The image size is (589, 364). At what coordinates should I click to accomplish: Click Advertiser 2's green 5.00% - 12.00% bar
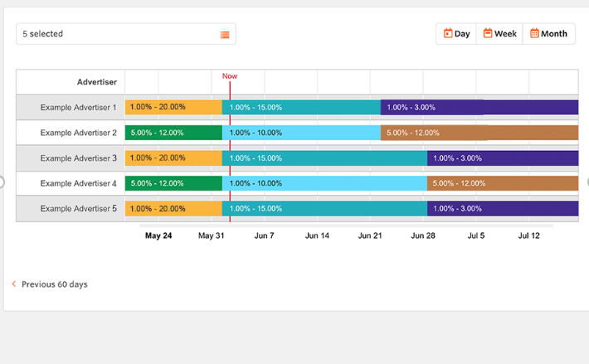(173, 133)
